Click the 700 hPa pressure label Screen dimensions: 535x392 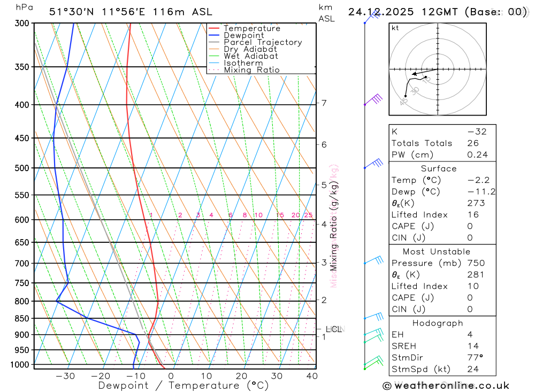click(x=22, y=263)
